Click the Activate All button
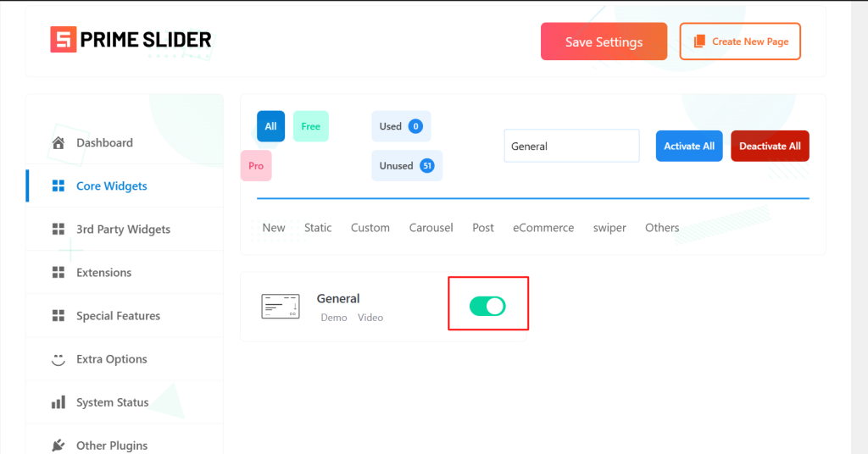Image resolution: width=868 pixels, height=454 pixels. click(689, 146)
